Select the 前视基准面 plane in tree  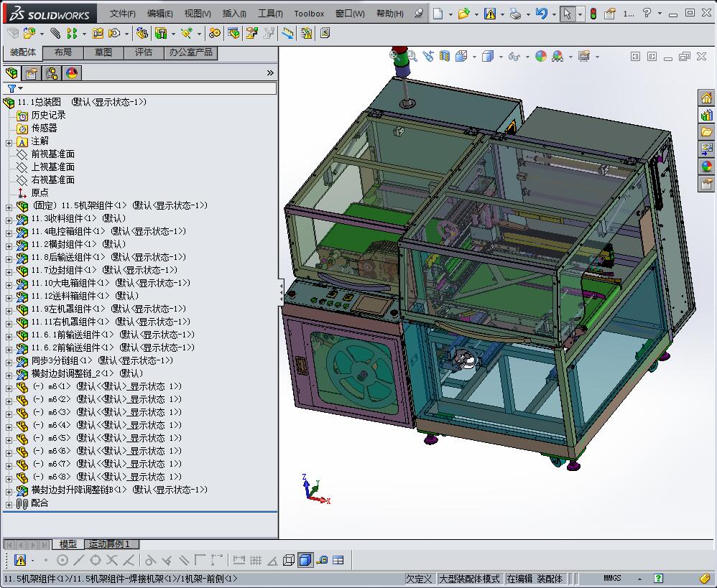[x=52, y=154]
